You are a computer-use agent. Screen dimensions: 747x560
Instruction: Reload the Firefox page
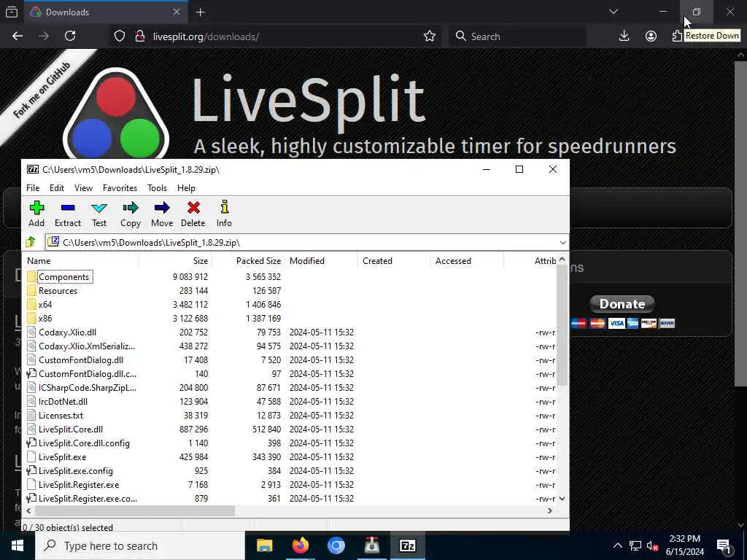[70, 36]
